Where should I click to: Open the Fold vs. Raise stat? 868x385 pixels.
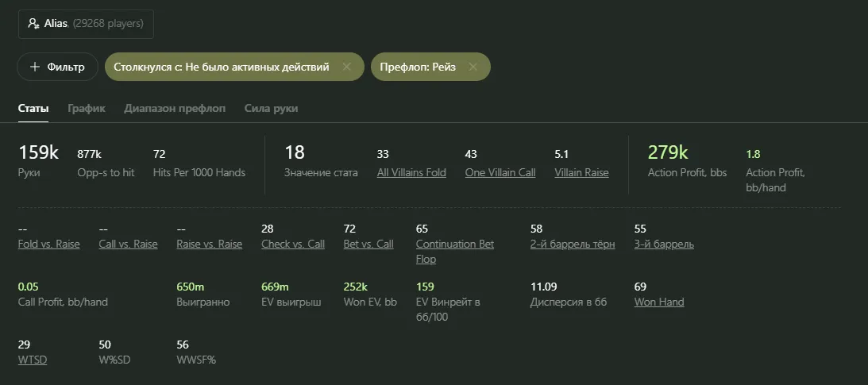[x=48, y=244]
